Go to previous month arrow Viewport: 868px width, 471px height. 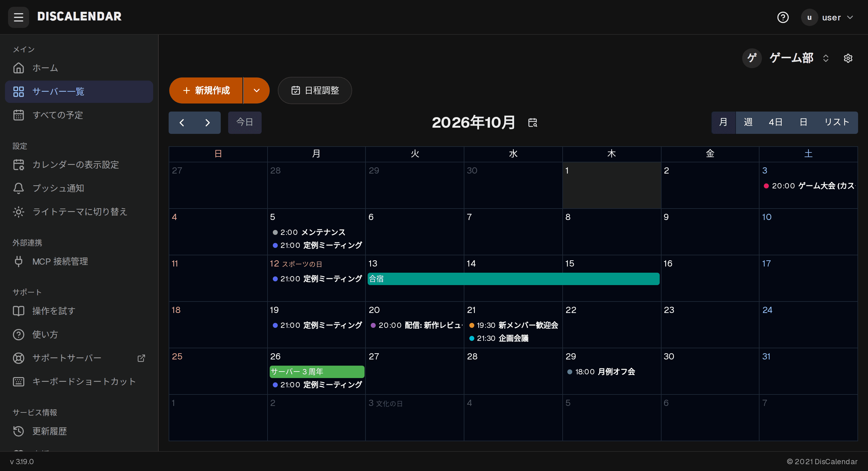click(x=182, y=123)
